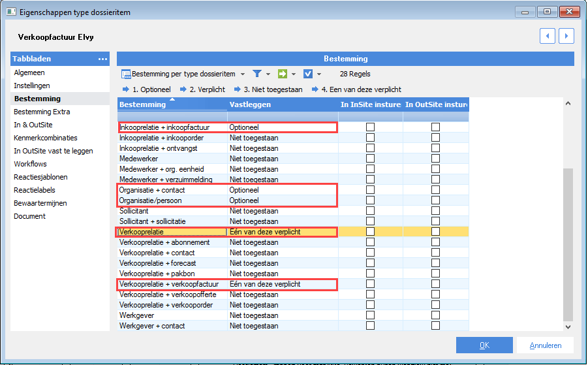The width and height of the screenshot is (588, 365).
Task: Click Optioneel value for Organisatie/persoon
Action: [x=244, y=200]
